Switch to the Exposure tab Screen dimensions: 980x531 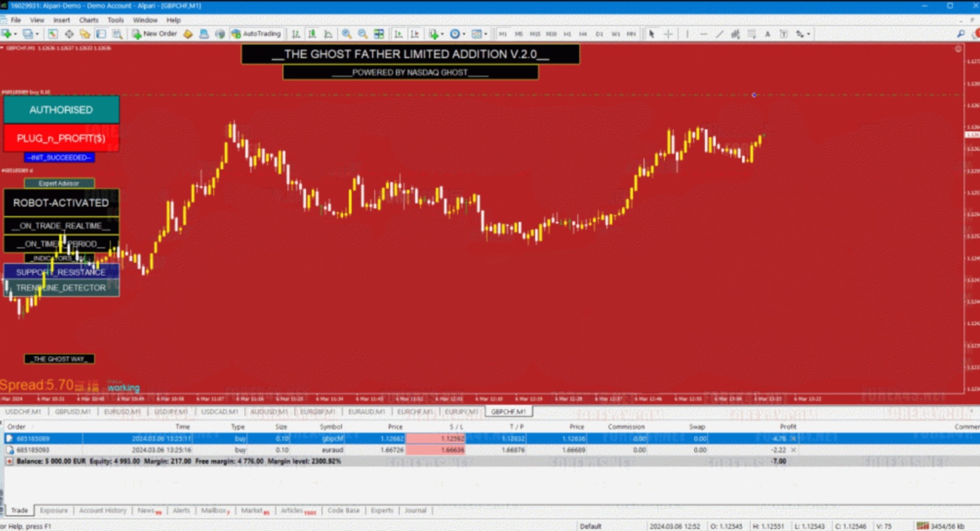tap(54, 511)
